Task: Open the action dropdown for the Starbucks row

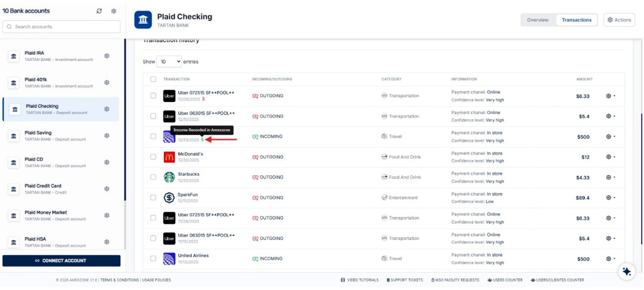Action: [x=611, y=177]
